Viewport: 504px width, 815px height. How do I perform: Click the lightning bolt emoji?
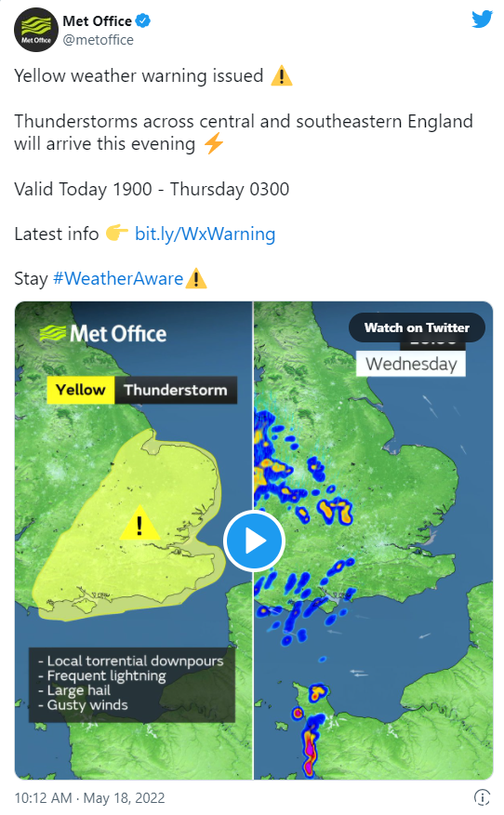pos(214,143)
